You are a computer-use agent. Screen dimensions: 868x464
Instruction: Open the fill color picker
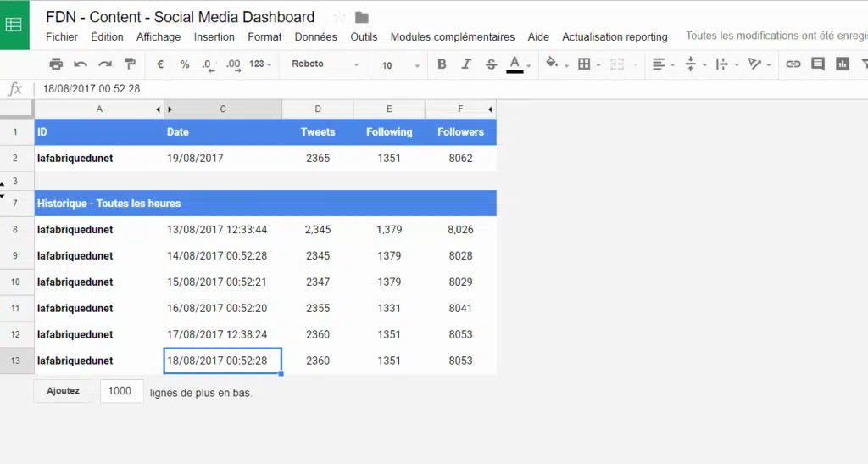coord(553,64)
